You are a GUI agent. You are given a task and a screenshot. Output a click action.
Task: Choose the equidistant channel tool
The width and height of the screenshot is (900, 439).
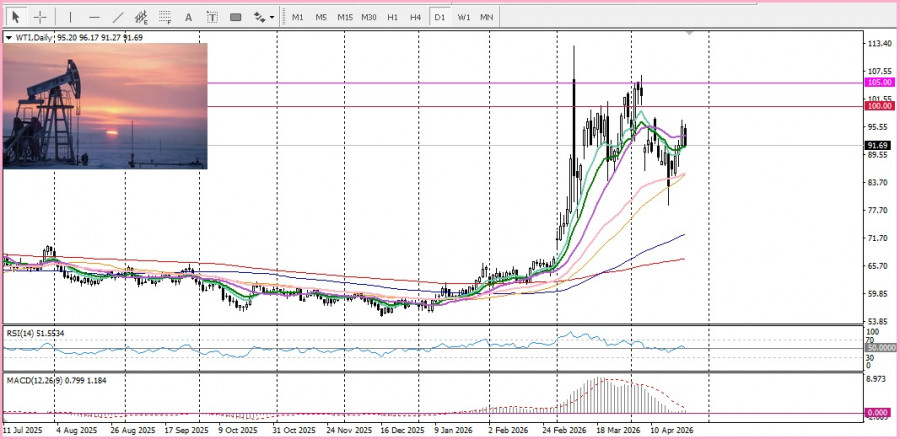[142, 17]
